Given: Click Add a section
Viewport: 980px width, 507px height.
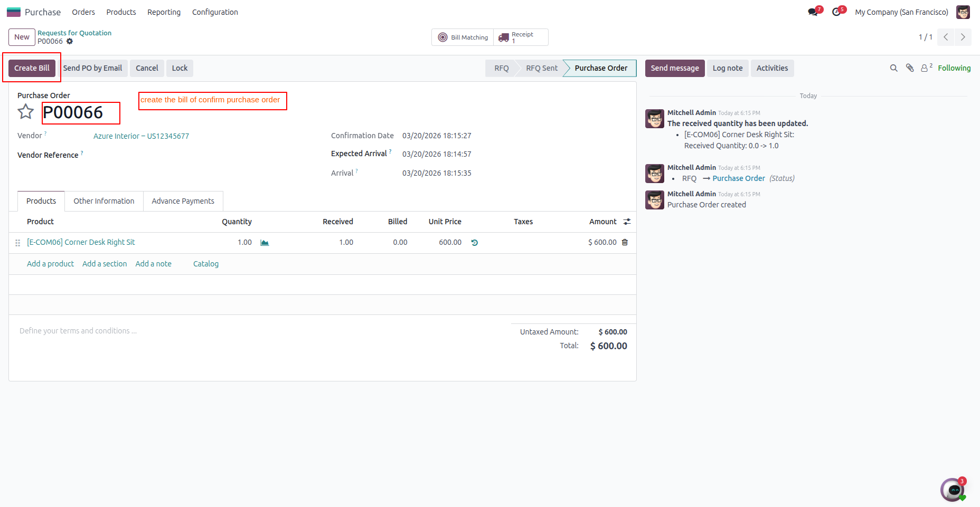Looking at the screenshot, I should [x=105, y=264].
